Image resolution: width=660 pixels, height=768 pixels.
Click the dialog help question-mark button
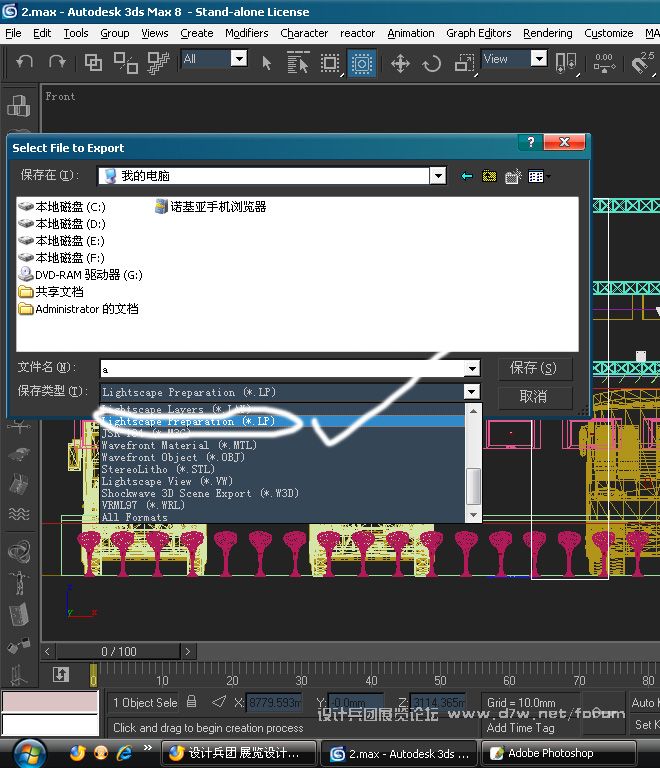coord(531,142)
